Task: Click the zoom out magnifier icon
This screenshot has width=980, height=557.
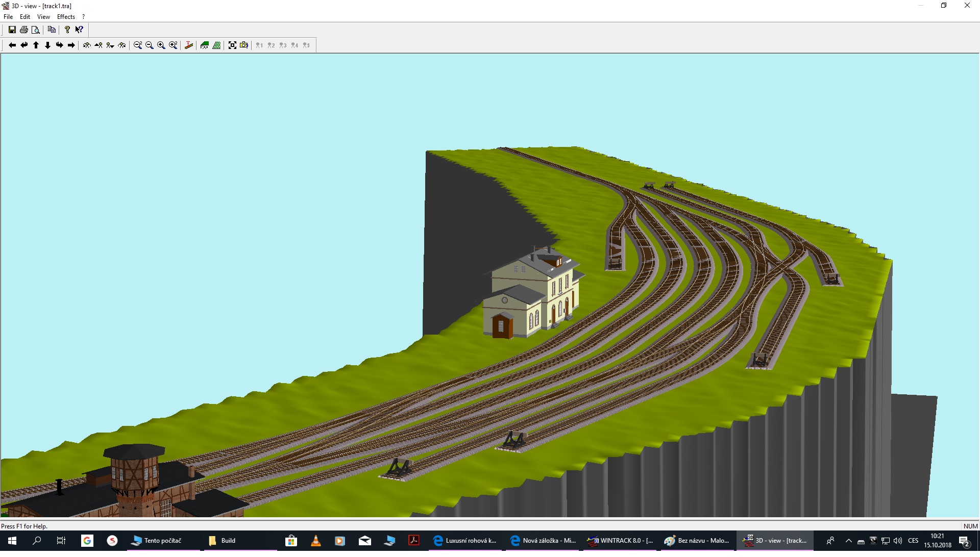Action: 150,45
